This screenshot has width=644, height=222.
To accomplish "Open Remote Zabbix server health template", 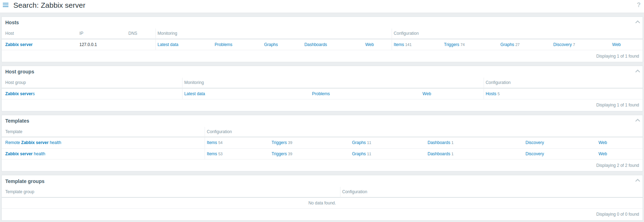I will (33, 143).
